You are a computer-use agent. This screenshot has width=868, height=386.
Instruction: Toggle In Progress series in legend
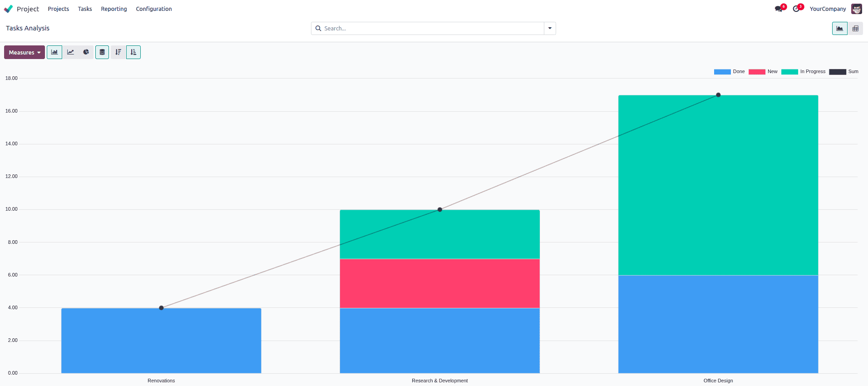(803, 71)
